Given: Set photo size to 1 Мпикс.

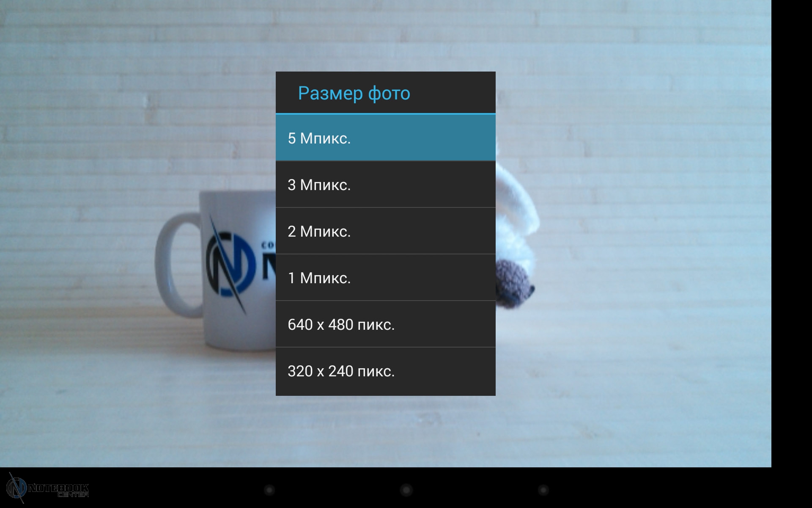Looking at the screenshot, I should (385, 278).
